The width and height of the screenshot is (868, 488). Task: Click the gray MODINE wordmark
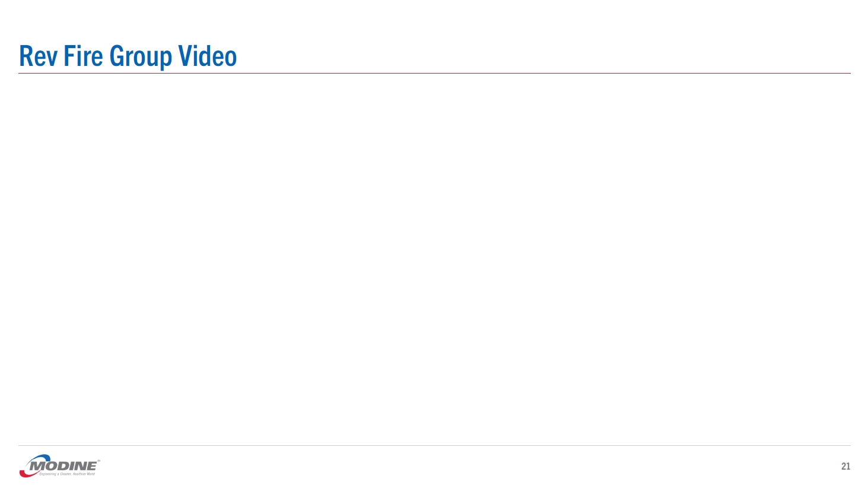point(64,466)
